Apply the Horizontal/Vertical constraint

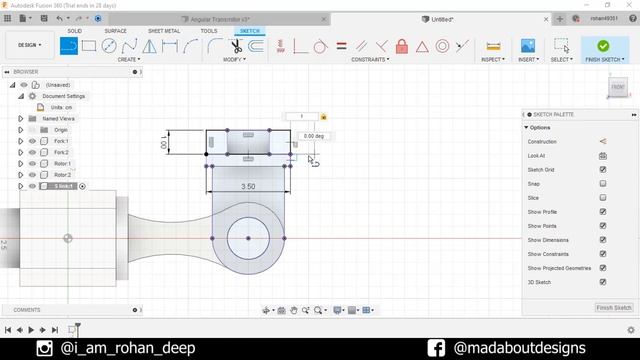[280, 46]
